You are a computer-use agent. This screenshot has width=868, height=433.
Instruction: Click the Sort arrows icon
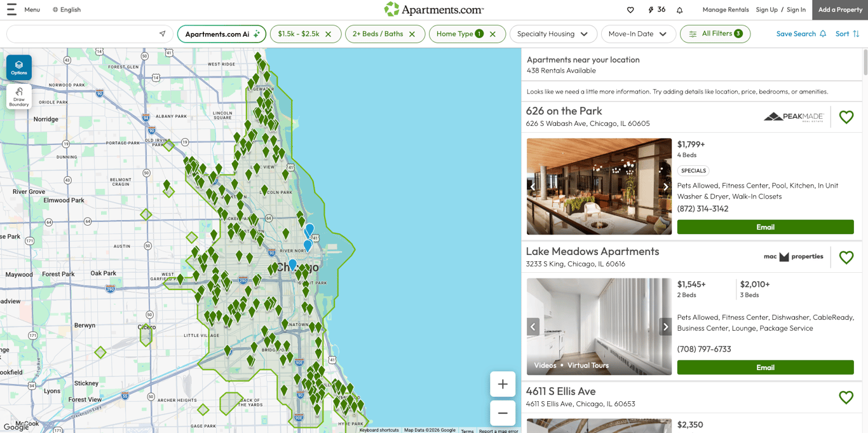[x=856, y=34]
